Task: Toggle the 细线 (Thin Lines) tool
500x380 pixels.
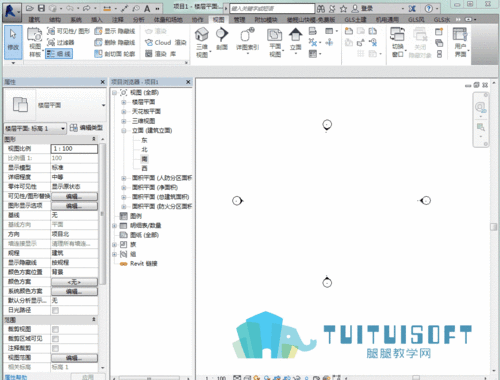Action: 59,54
